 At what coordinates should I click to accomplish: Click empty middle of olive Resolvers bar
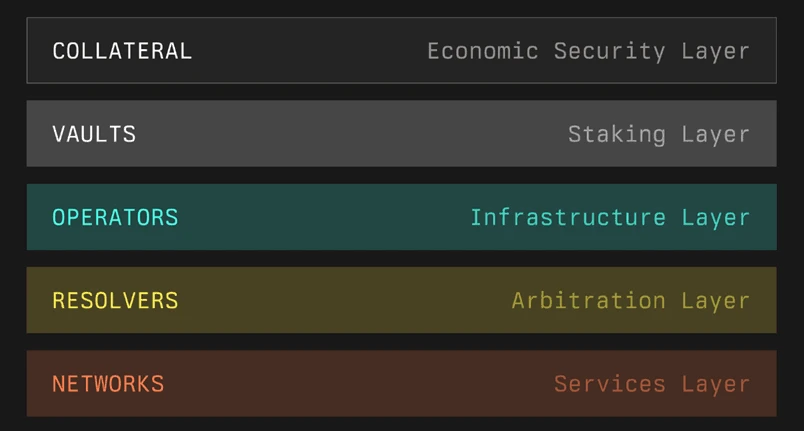click(340, 300)
